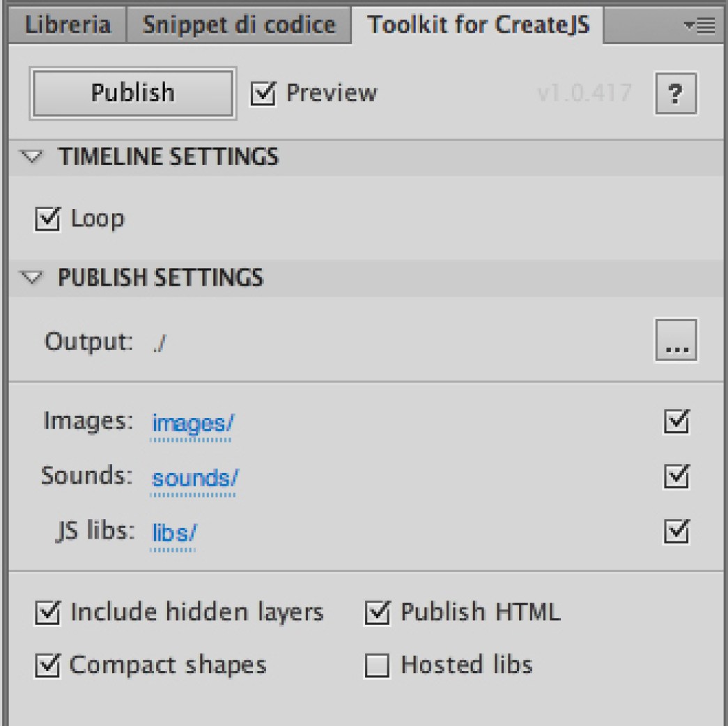728x726 pixels.
Task: Collapse the Publish Settings section
Action: point(31,278)
